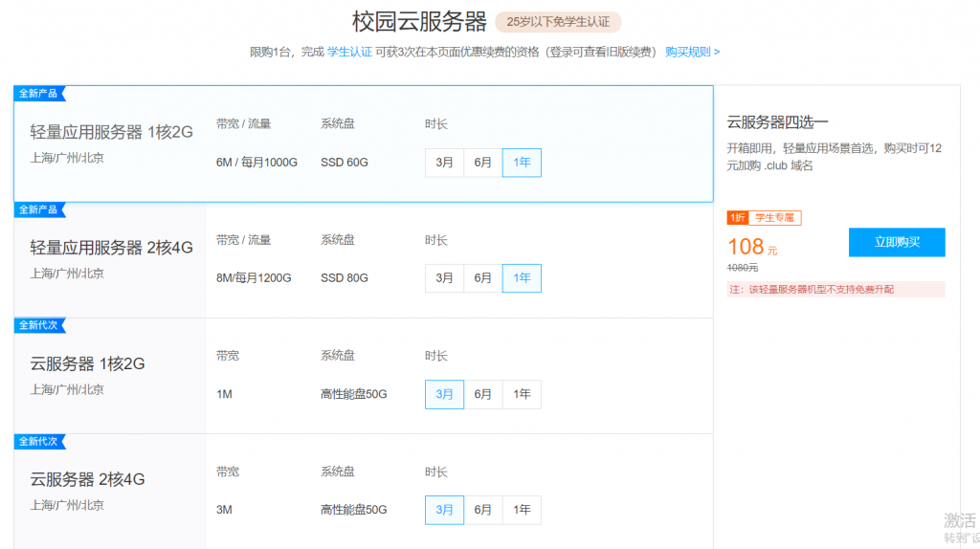This screenshot has height=549, width=980.
Task: Click the 6M / 每月1000G bandwidth value
Action: 256,163
